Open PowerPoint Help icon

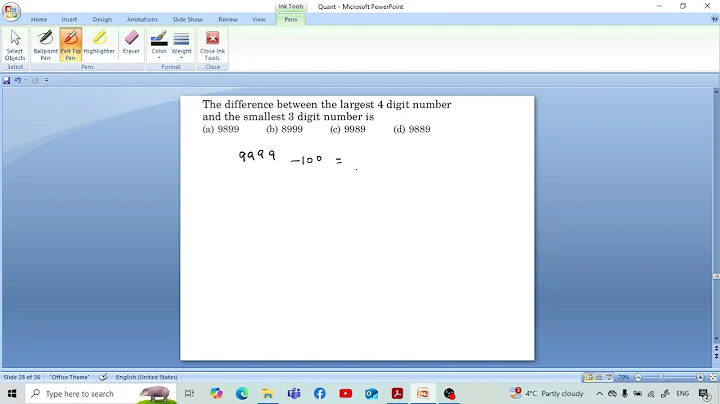[714, 19]
